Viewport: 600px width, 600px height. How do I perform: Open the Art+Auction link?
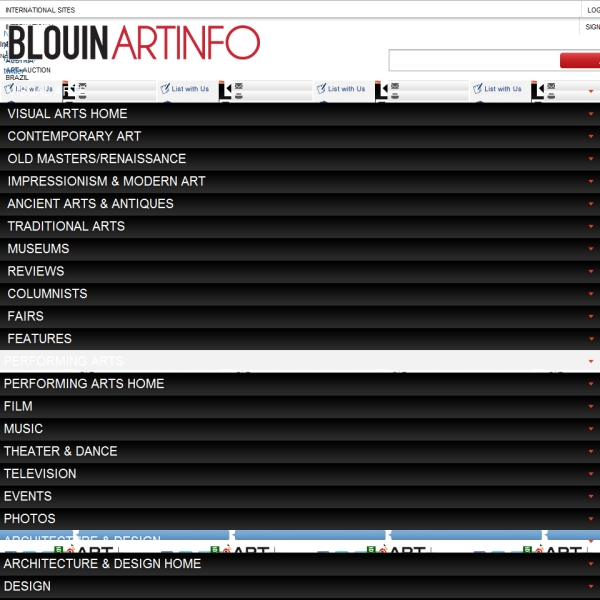[28, 70]
